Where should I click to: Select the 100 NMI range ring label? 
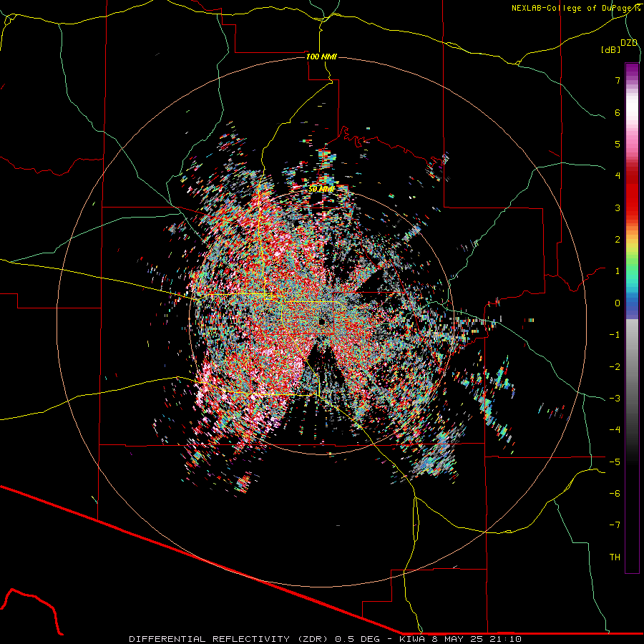click(321, 57)
